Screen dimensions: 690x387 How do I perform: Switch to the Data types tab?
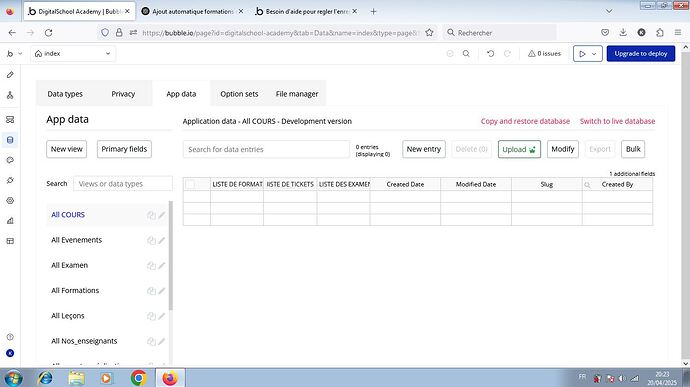pos(65,94)
